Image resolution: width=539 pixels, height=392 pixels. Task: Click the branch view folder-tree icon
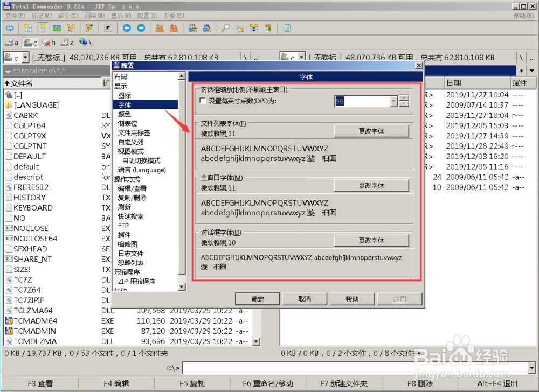click(89, 28)
